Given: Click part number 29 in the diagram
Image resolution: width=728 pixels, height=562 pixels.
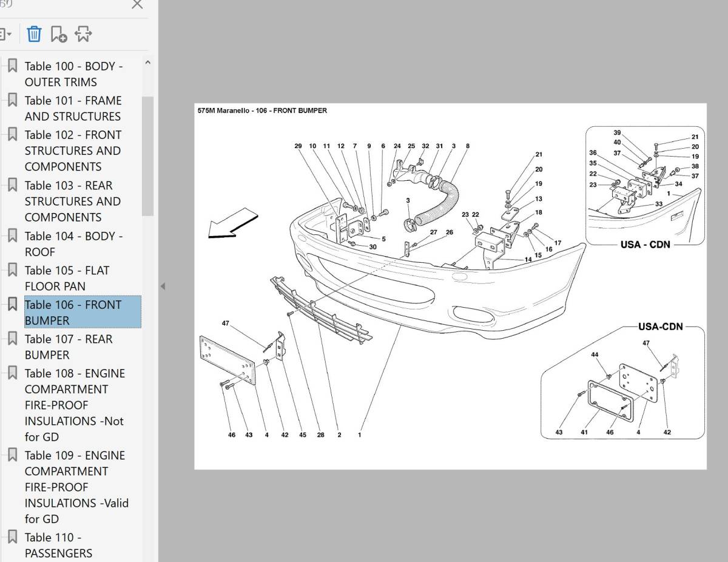Looking at the screenshot, I should pos(298,146).
